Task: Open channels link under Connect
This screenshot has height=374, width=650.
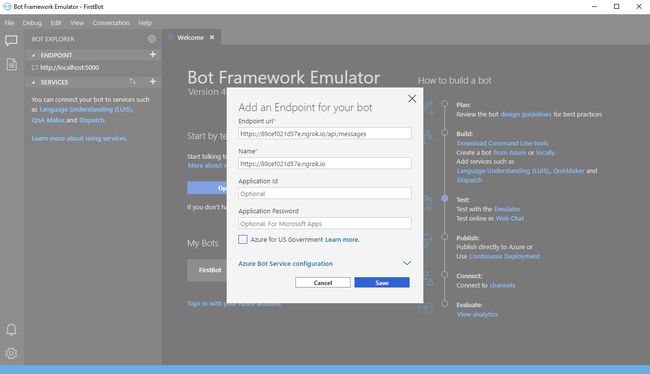Action: pyautogui.click(x=502, y=285)
